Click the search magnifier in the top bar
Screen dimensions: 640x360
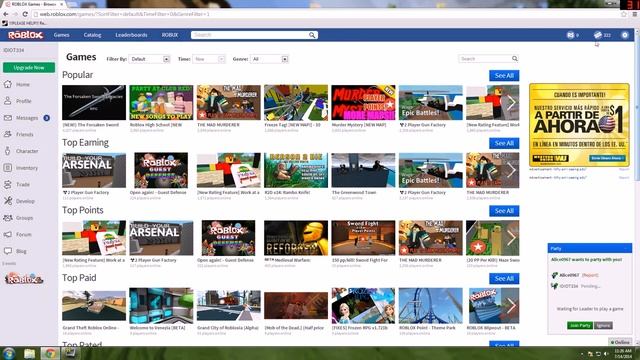[x=312, y=35]
